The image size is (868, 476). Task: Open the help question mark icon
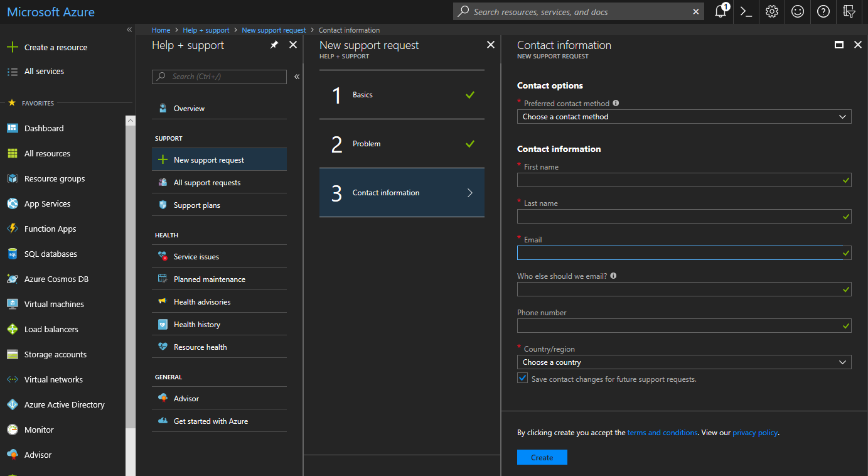coord(823,11)
